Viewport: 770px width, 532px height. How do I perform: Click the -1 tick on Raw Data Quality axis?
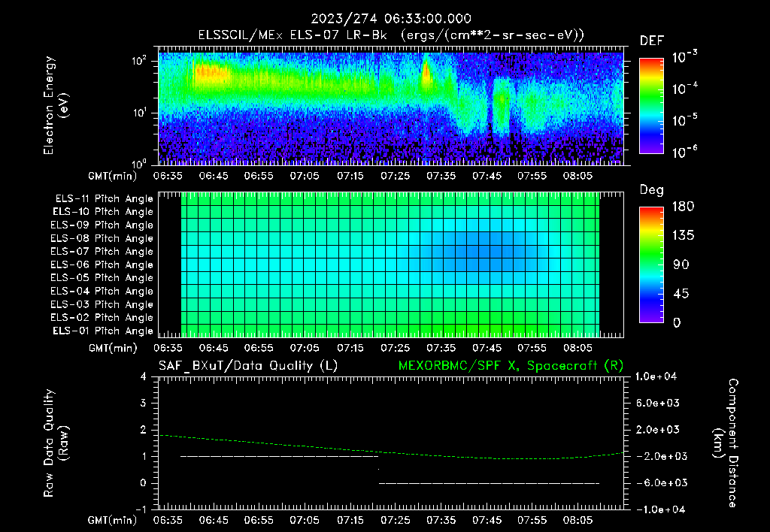click(x=141, y=509)
